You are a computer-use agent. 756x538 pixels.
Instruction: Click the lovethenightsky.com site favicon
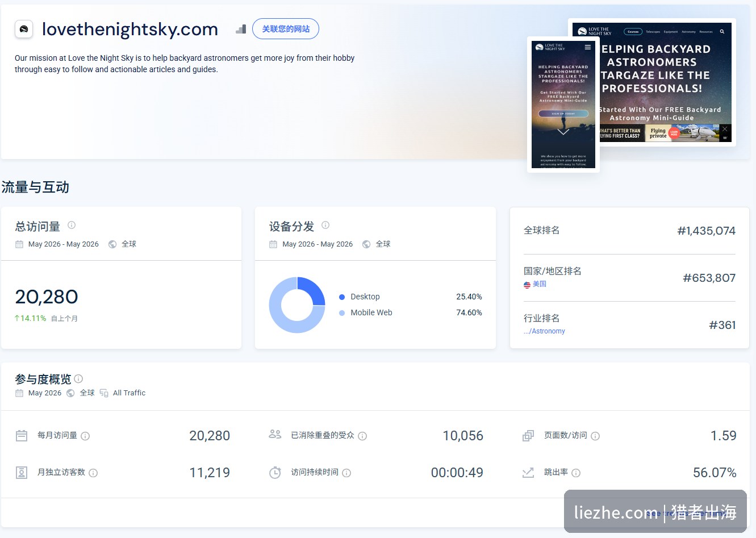tap(24, 29)
